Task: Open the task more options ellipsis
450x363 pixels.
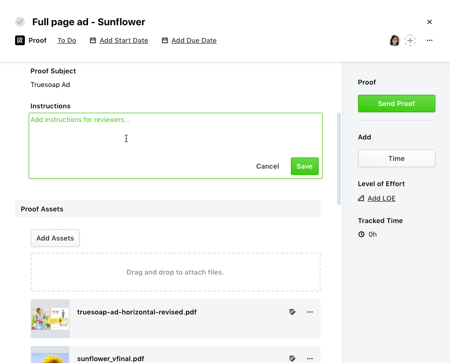Action: pos(429,40)
